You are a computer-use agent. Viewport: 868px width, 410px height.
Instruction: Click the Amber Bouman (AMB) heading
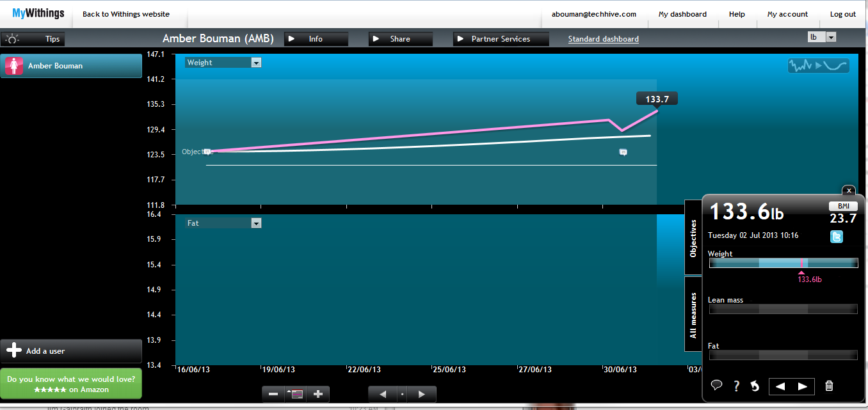(x=218, y=39)
